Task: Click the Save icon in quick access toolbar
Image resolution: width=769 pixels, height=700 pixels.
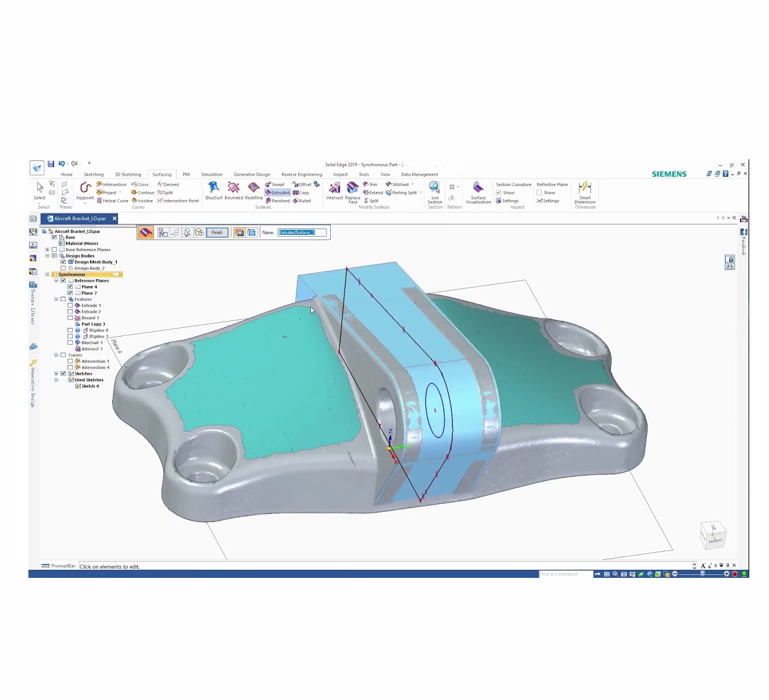Action: (x=51, y=164)
